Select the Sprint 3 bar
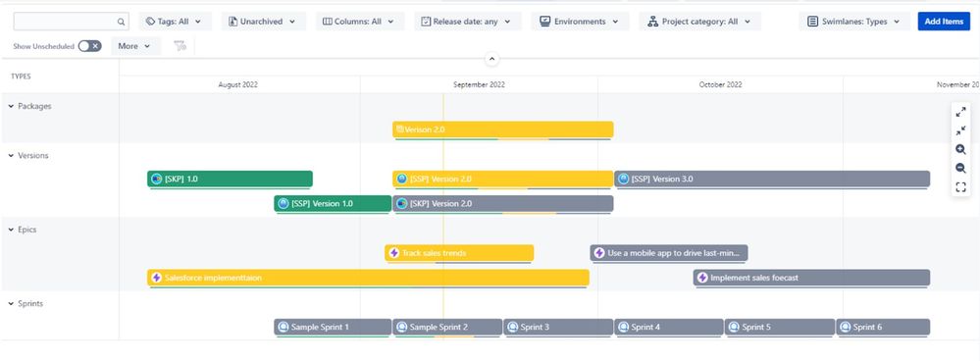This screenshot has height=361, width=980. [558, 327]
